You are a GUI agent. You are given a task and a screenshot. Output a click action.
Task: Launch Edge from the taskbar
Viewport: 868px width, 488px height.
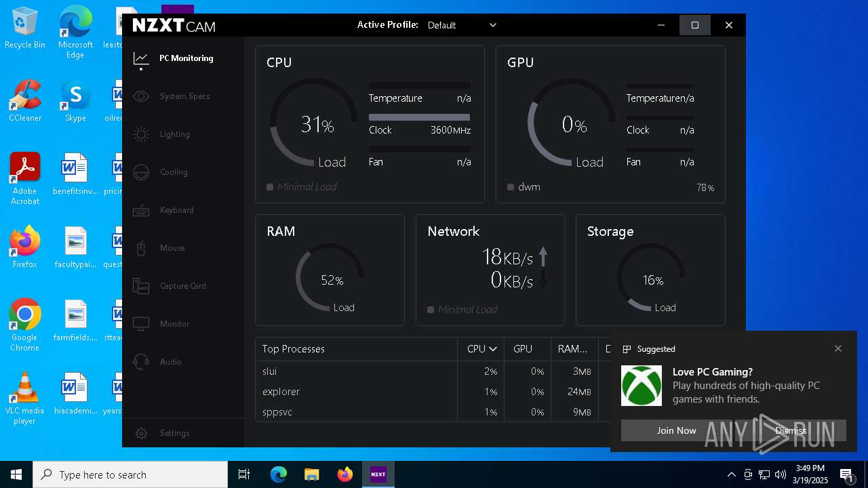pos(279,474)
